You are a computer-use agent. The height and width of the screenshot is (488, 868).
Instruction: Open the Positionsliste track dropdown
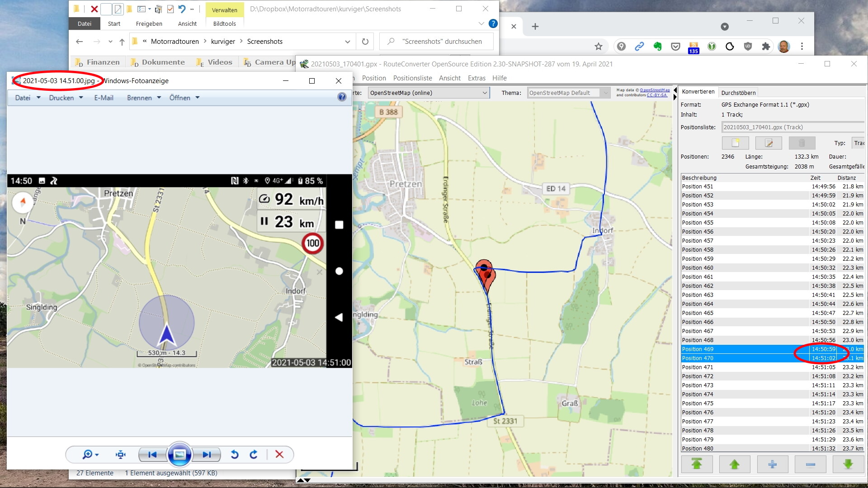pos(793,127)
